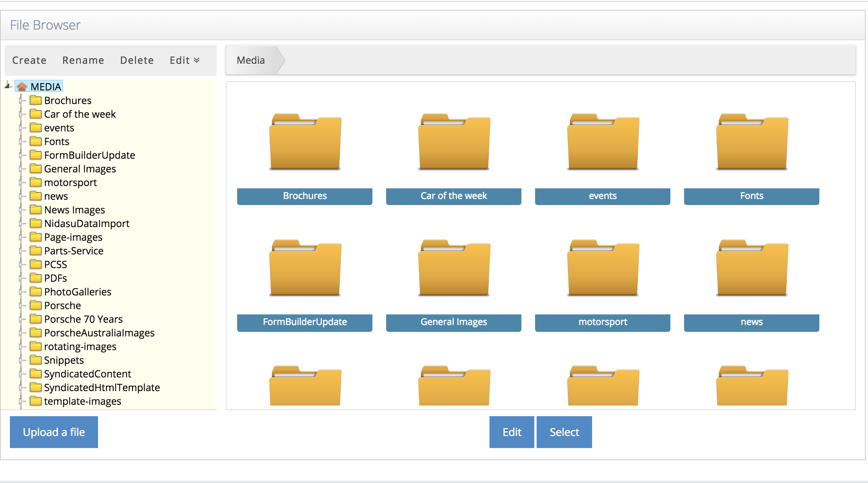Click Delete in the toolbar

tap(137, 60)
